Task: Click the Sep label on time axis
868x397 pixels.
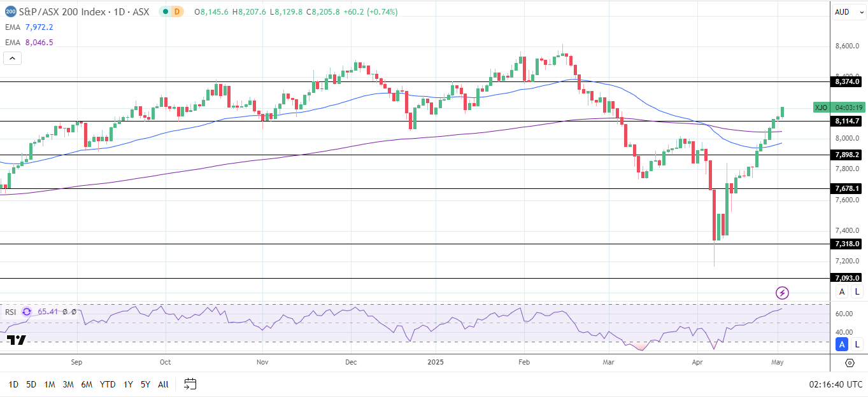Action: pyautogui.click(x=77, y=362)
